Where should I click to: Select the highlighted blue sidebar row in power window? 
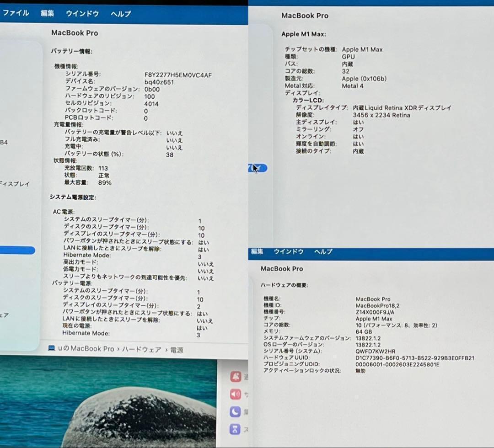click(x=17, y=251)
